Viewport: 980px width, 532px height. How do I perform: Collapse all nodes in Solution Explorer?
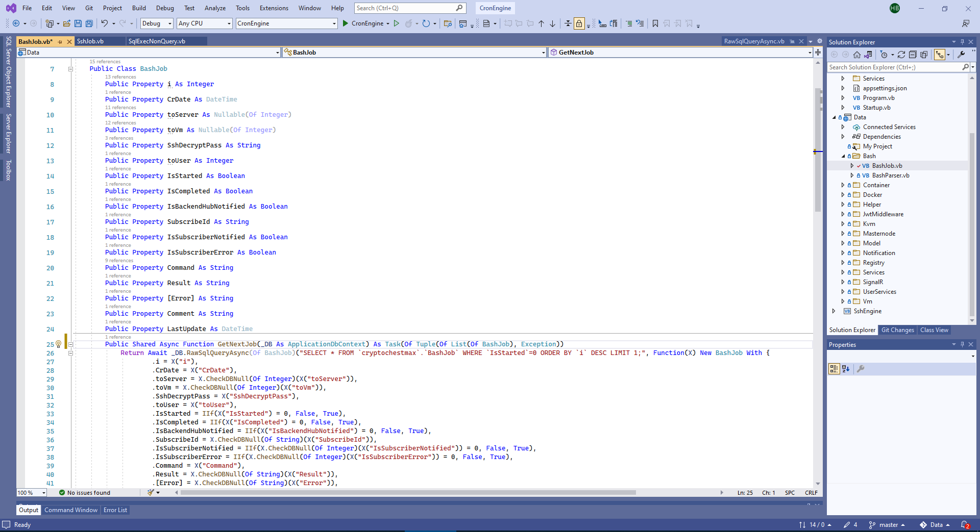pos(913,55)
